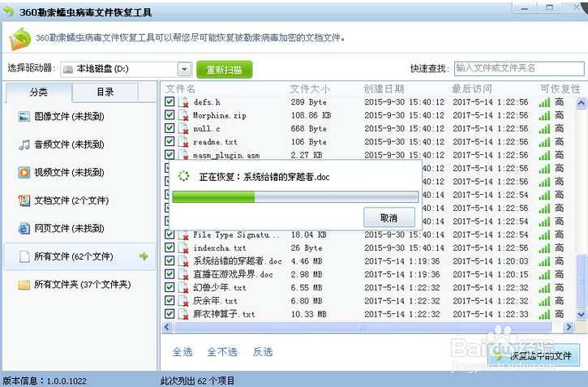Screen dimensions: 588x387
Task: Select 所有文件 (62个文件) category
Action: click(x=79, y=256)
